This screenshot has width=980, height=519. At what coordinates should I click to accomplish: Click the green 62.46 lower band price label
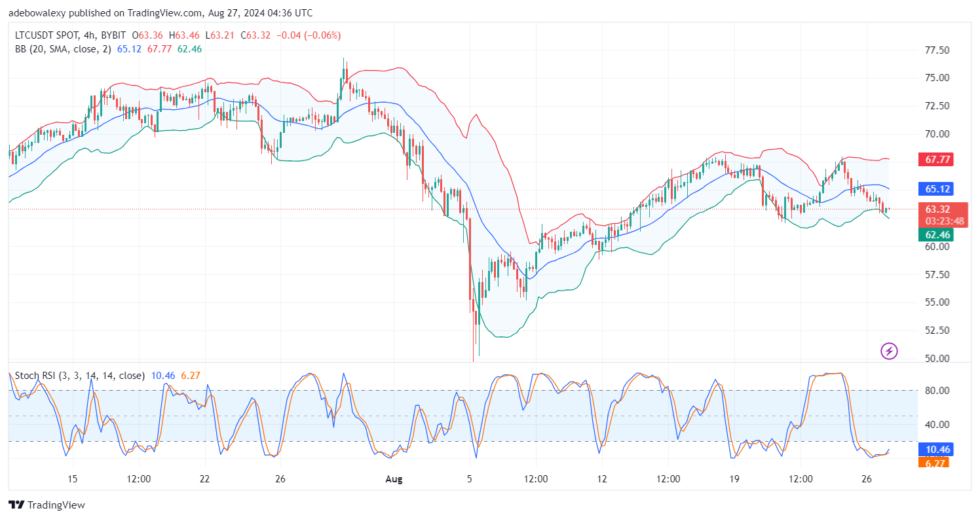[x=937, y=234]
